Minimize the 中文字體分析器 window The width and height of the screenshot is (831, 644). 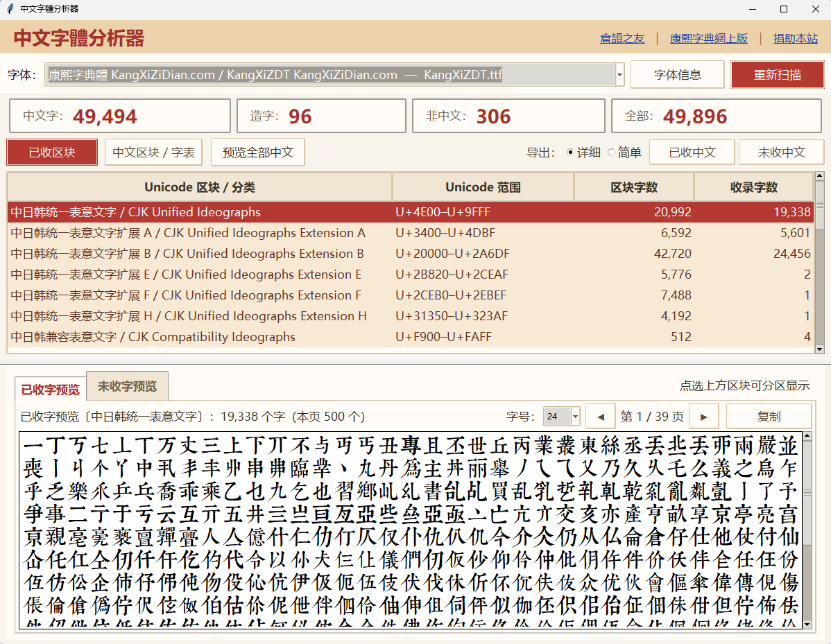click(753, 9)
